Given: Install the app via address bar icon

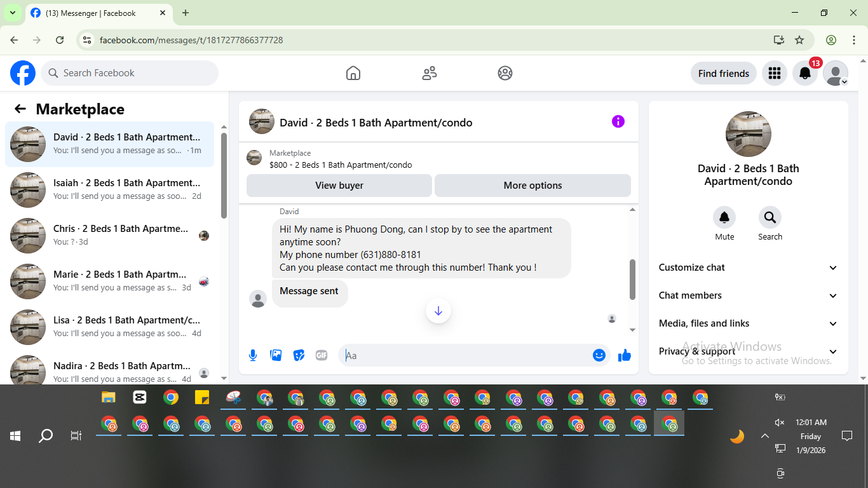Looking at the screenshot, I should [779, 40].
